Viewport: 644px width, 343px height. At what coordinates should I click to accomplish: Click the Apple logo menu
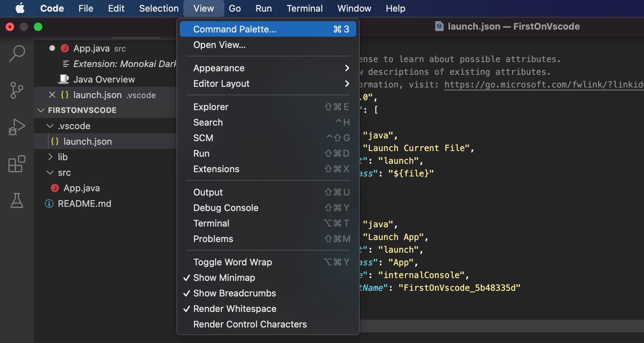[x=20, y=8]
